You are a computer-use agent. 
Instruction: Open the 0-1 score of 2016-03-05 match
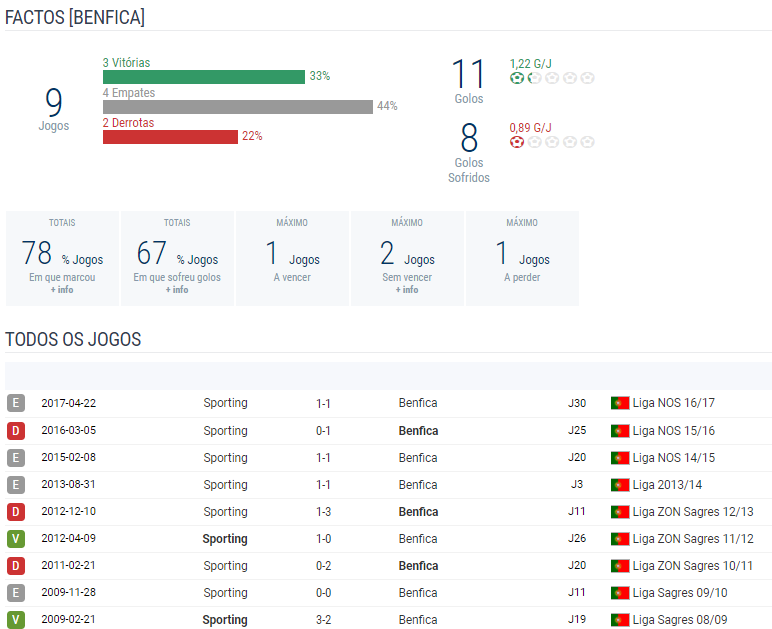(x=323, y=431)
